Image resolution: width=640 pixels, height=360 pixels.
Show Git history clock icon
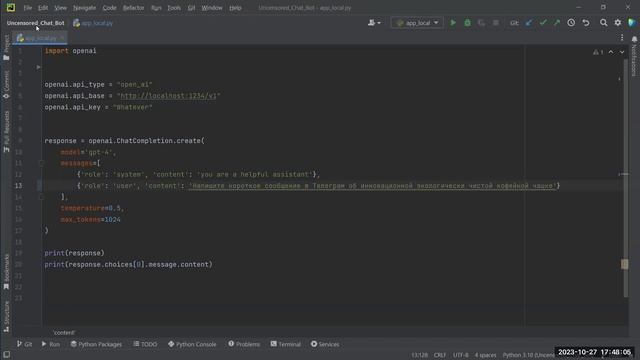click(571, 23)
